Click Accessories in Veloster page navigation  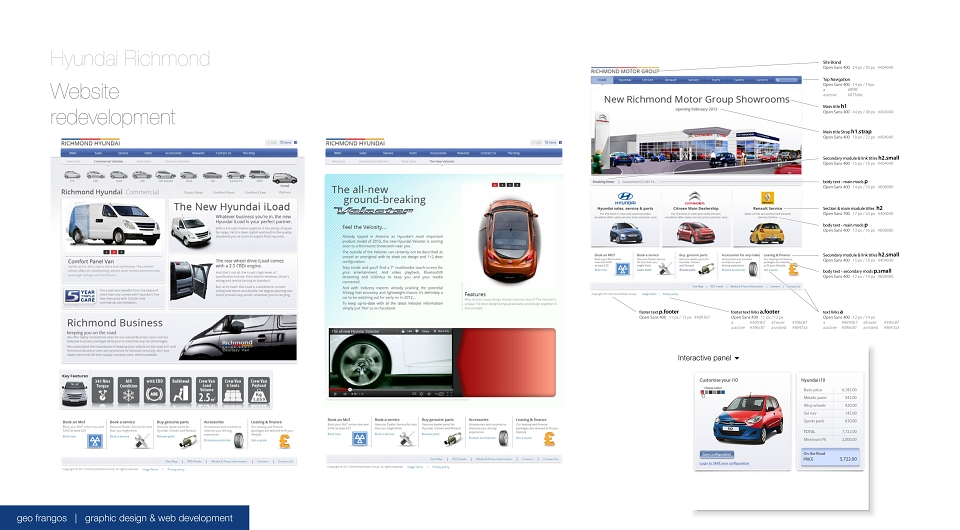pyautogui.click(x=438, y=153)
